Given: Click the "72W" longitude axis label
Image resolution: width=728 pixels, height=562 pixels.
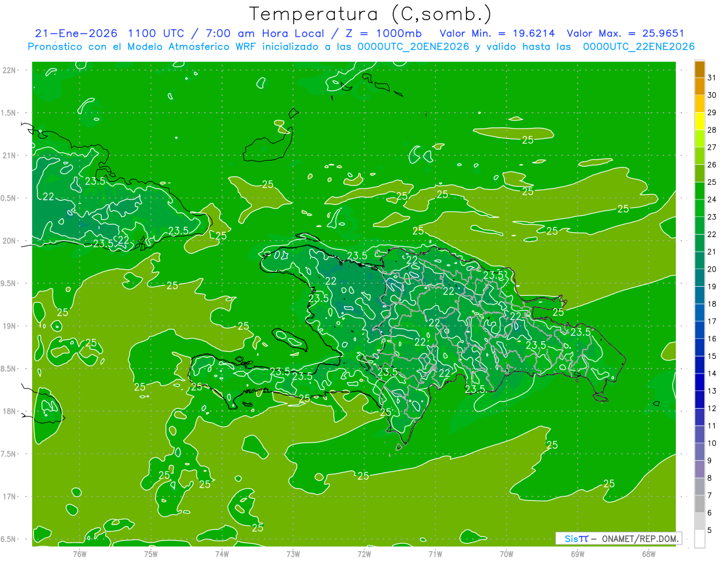Looking at the screenshot, I should tap(364, 554).
